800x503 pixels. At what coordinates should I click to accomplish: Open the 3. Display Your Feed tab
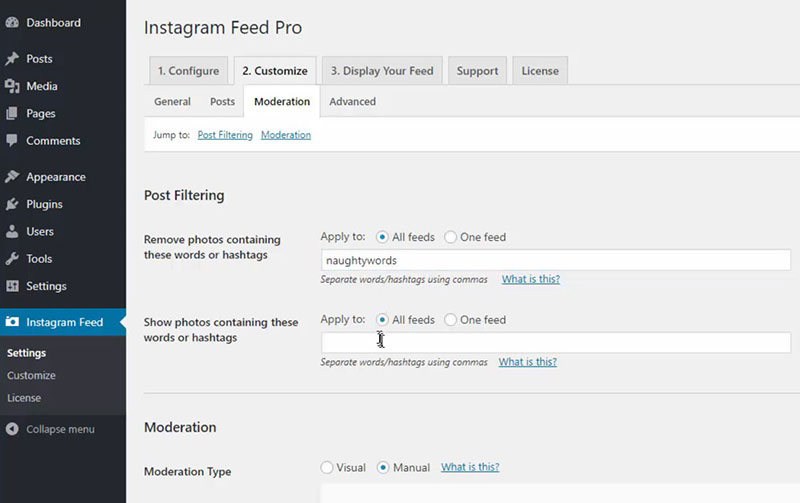click(382, 71)
